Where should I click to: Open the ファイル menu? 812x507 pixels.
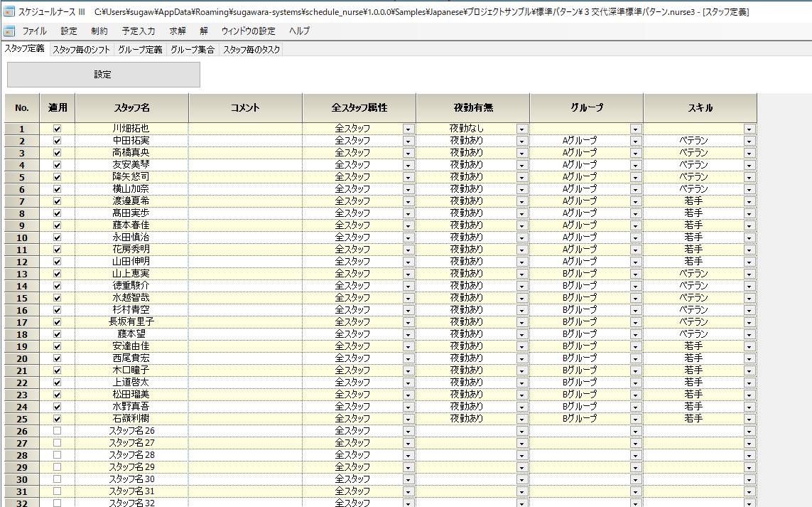[34, 31]
